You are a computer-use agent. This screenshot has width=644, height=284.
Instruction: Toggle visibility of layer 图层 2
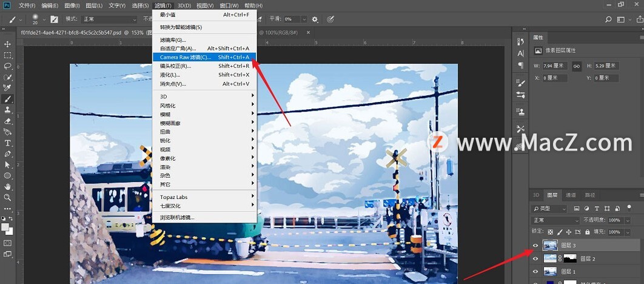pos(535,259)
